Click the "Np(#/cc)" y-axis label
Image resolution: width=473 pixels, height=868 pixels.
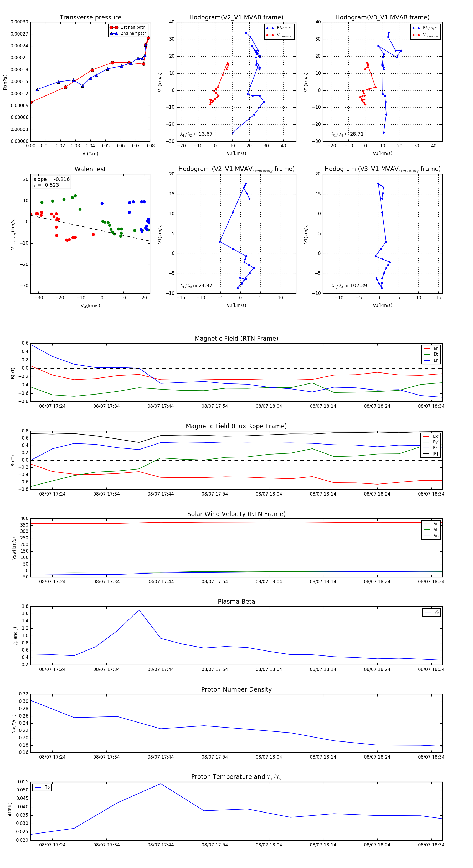14,724
